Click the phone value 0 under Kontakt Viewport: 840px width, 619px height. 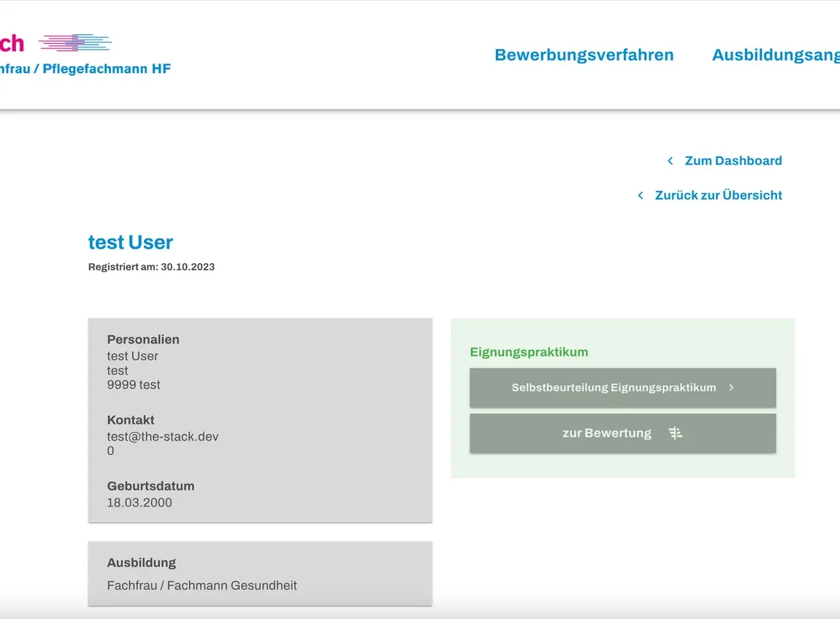(110, 451)
